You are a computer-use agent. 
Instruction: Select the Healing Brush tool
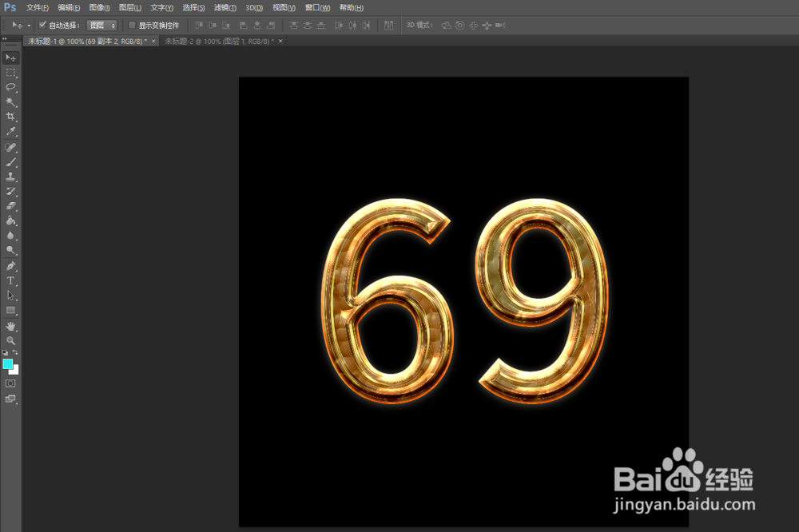[x=10, y=147]
